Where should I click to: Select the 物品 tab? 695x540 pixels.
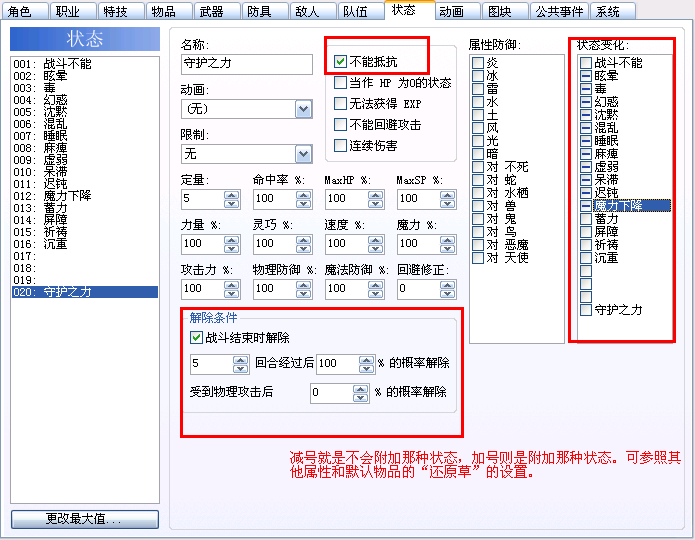pyautogui.click(x=168, y=11)
